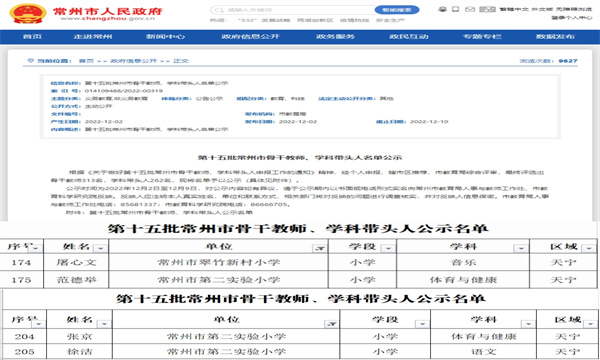This screenshot has height=360, width=600.
Task: Select the cell 张京
Action: coord(80,337)
